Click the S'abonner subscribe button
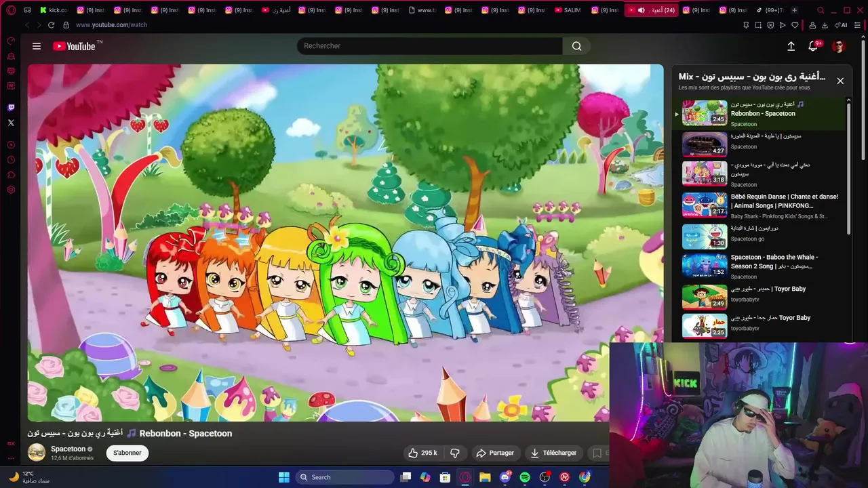This screenshot has height=488, width=868. [x=127, y=453]
